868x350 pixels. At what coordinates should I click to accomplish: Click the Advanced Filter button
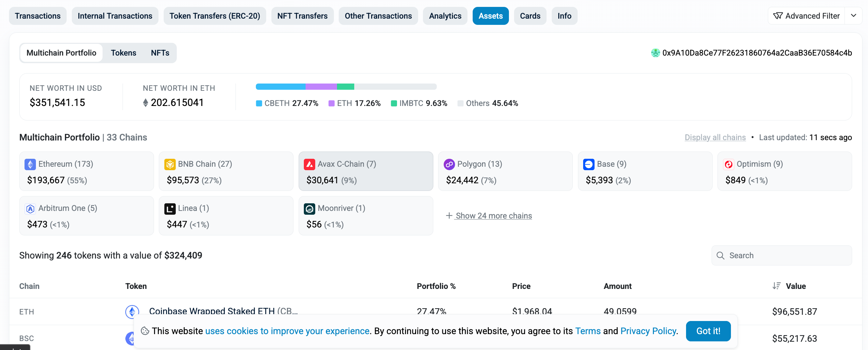tap(807, 16)
